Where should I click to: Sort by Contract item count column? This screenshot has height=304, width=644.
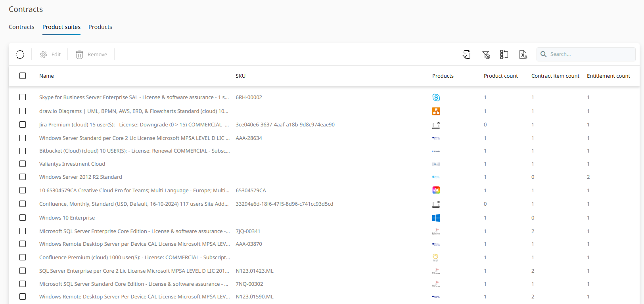555,76
